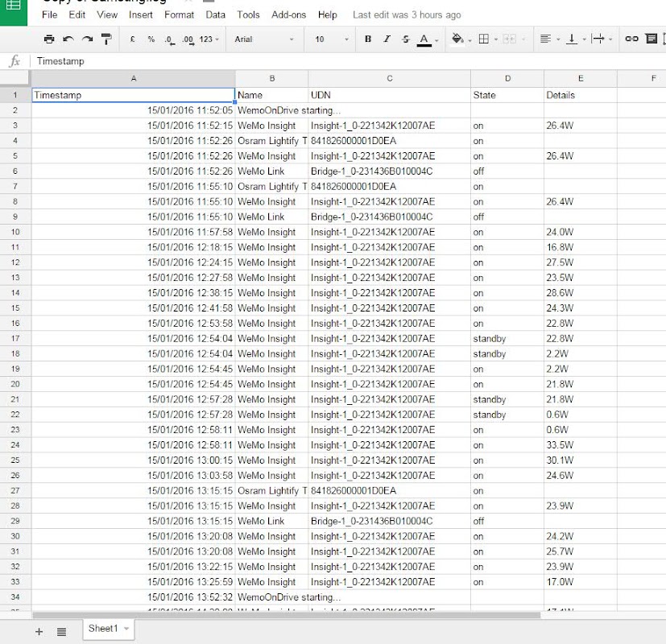Open the Add-ons menu
The height and width of the screenshot is (644, 666).
point(289,14)
